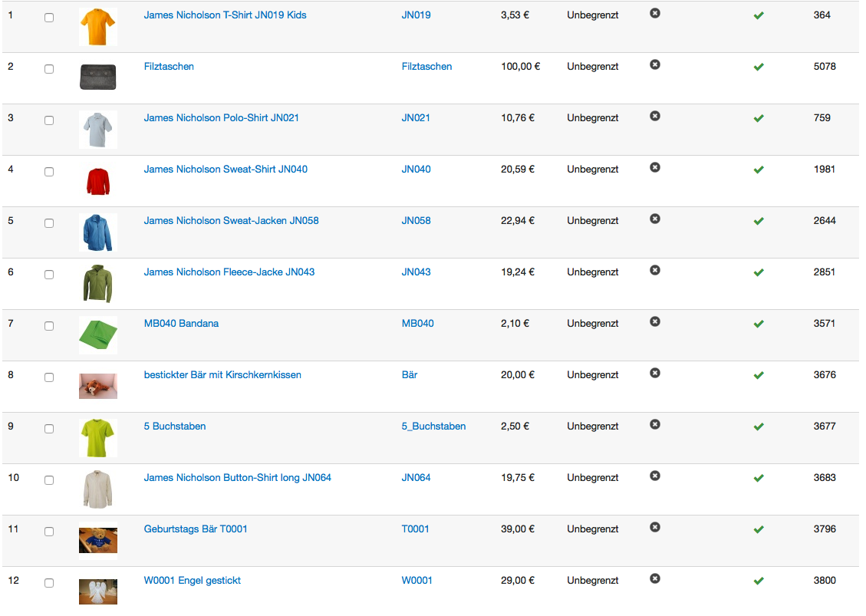This screenshot has height=616, width=866.
Task: Select checkbox in row 12 Engel gestickt
Action: point(49,583)
